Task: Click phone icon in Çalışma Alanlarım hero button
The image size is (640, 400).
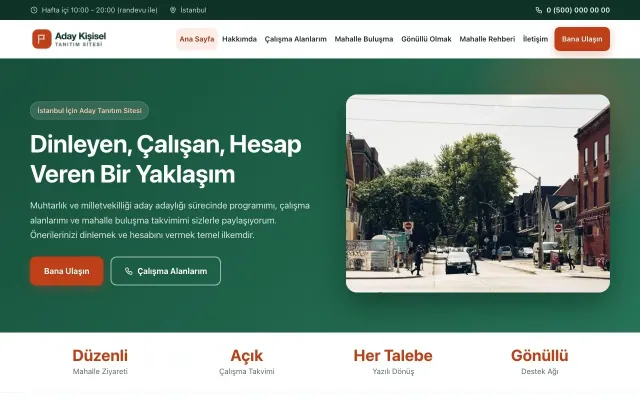Action: click(129, 271)
